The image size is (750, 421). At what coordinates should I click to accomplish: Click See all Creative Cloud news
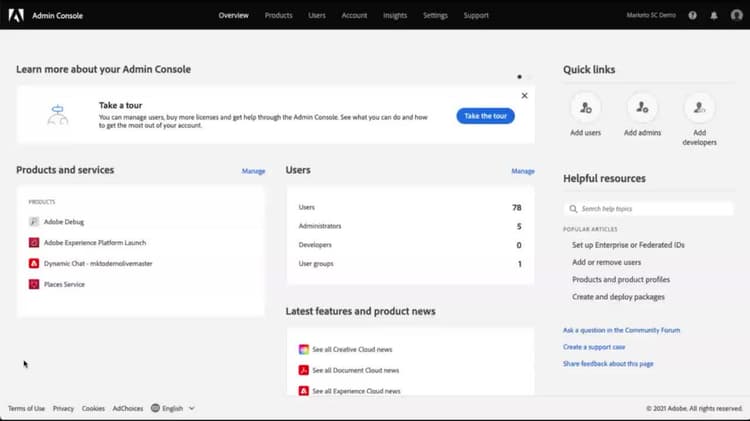[353, 349]
